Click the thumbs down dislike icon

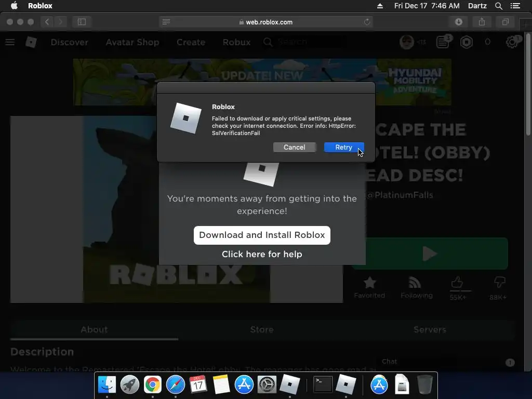(499, 282)
